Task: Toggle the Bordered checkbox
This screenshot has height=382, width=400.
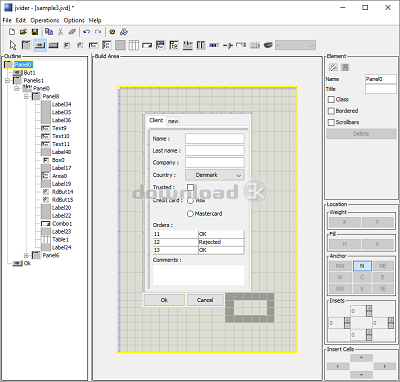Action: (x=331, y=111)
